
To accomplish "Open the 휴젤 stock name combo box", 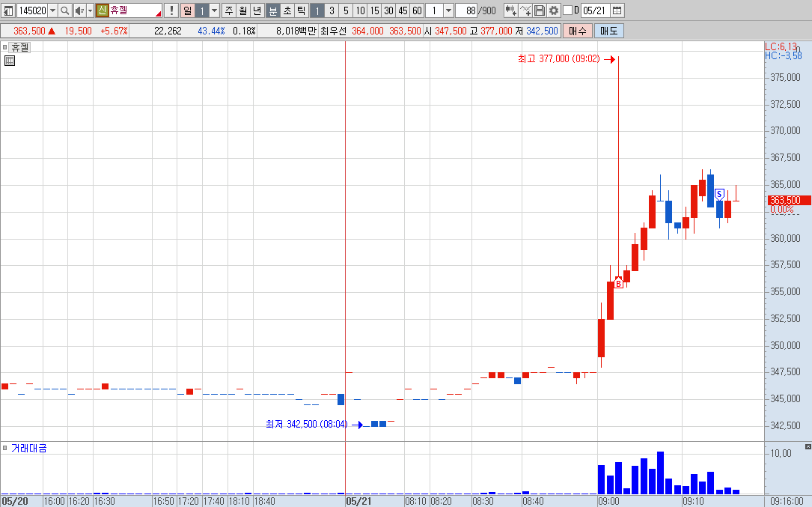I will click(x=135, y=10).
